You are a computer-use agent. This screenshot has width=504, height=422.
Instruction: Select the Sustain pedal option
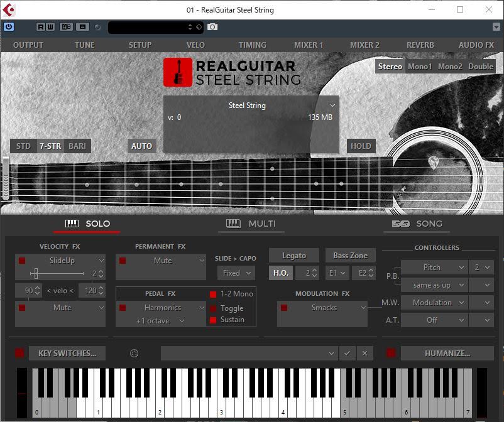point(213,320)
